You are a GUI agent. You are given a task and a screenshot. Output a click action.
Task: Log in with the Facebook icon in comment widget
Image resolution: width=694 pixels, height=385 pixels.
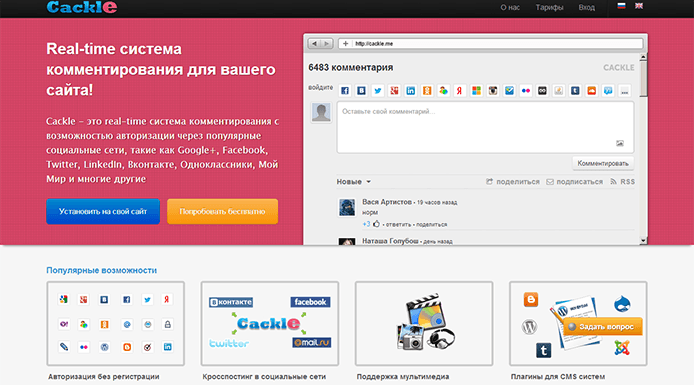pos(345,91)
